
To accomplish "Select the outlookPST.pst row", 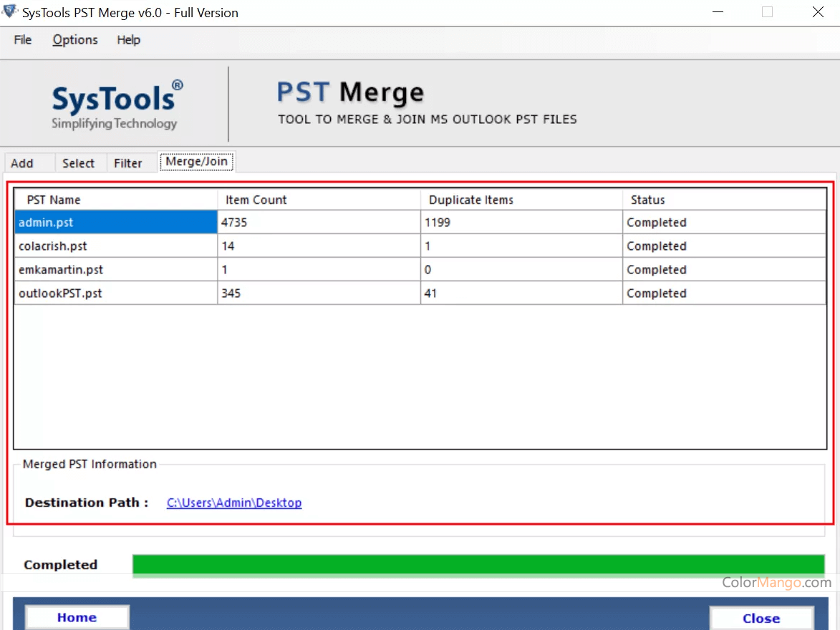I will pos(115,293).
